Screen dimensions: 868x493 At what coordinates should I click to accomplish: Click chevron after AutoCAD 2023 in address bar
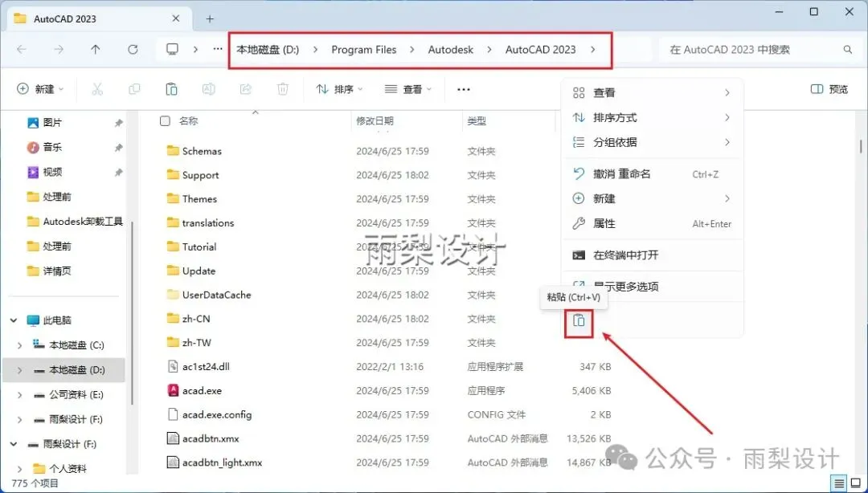click(593, 49)
